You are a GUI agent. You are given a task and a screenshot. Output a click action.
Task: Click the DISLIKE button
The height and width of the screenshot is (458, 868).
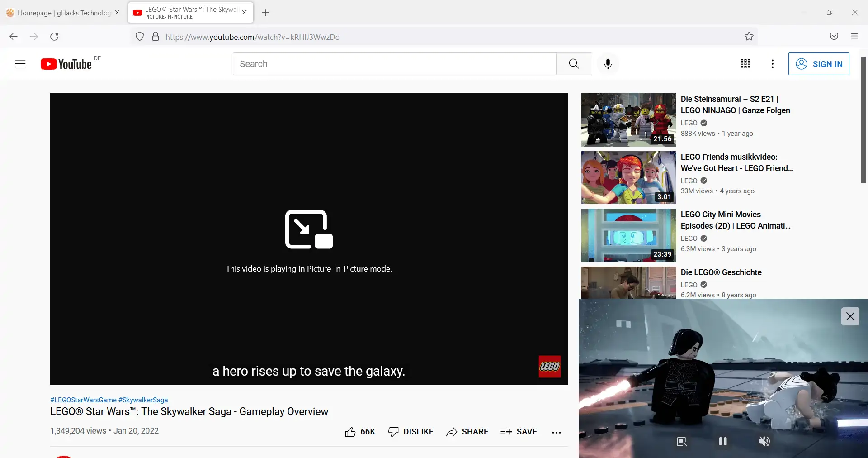410,432
